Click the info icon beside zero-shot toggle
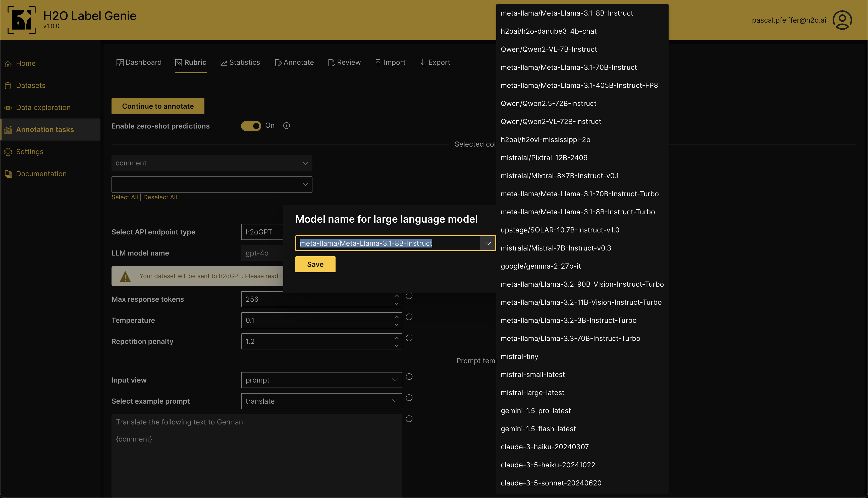Image resolution: width=868 pixels, height=498 pixels. pos(287,126)
